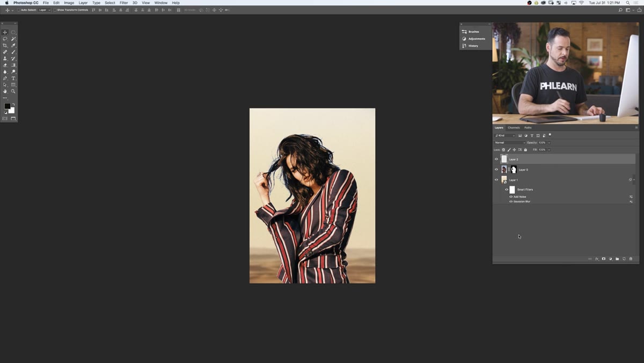
Task: Open layer mask thumbnail on Layer 0
Action: pos(514,170)
